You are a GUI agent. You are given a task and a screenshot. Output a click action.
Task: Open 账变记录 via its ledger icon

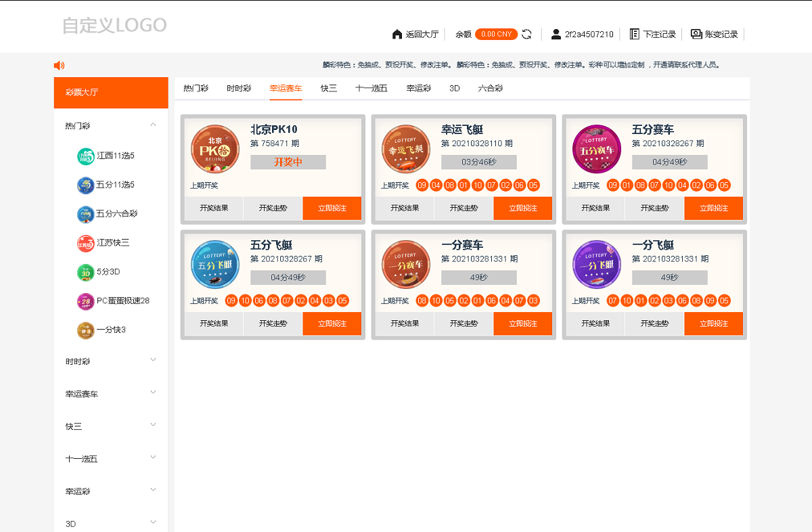[x=696, y=33]
